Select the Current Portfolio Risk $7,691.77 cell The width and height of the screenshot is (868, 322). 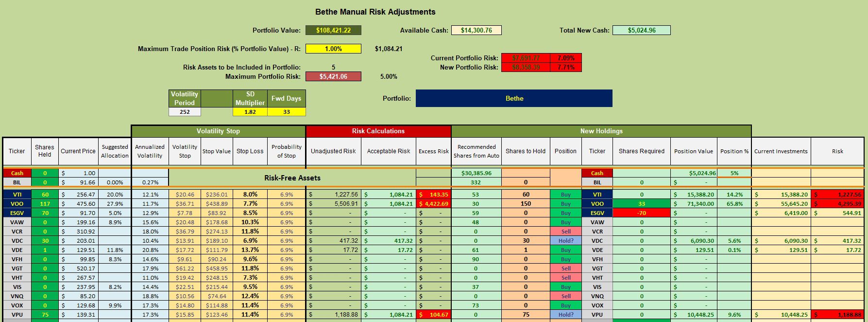click(526, 58)
